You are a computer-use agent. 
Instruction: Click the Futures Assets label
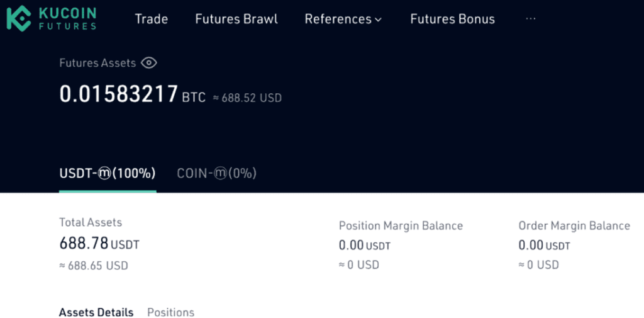(x=97, y=63)
